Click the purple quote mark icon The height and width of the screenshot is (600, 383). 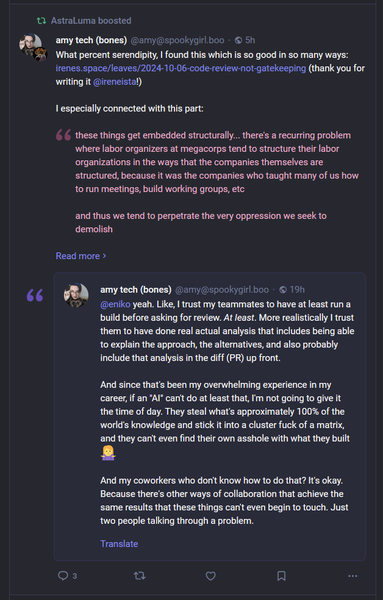(x=35, y=295)
